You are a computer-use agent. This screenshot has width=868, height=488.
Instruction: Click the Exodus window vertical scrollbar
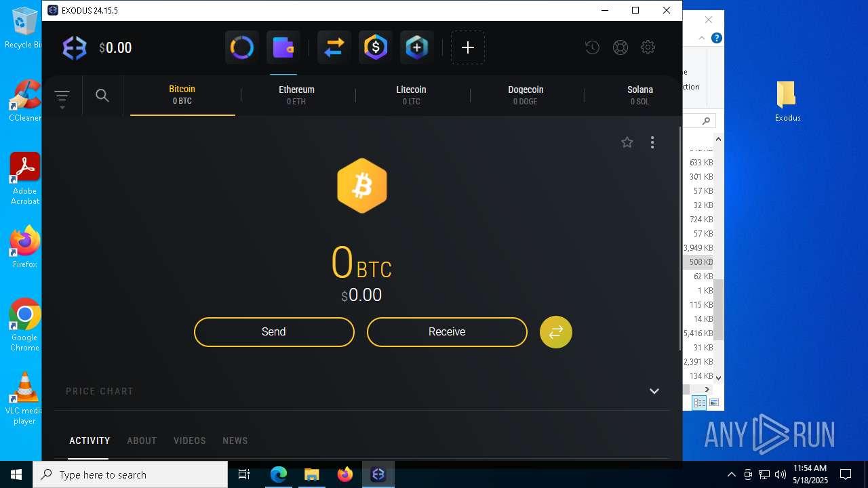(x=680, y=237)
